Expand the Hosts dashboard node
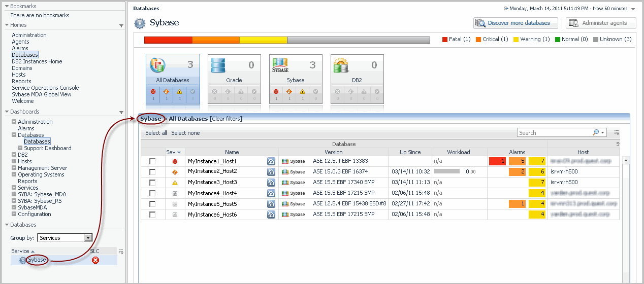The height and width of the screenshot is (284, 644). coord(14,161)
